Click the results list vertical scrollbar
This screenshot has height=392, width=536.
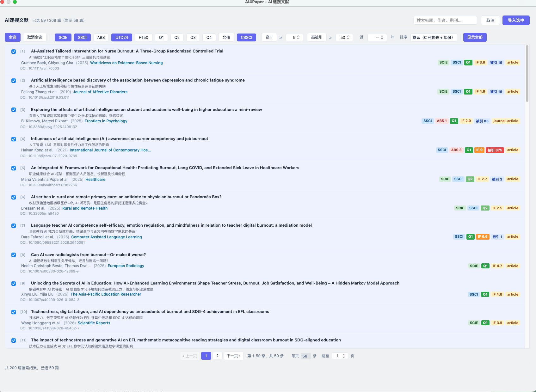(527, 74)
